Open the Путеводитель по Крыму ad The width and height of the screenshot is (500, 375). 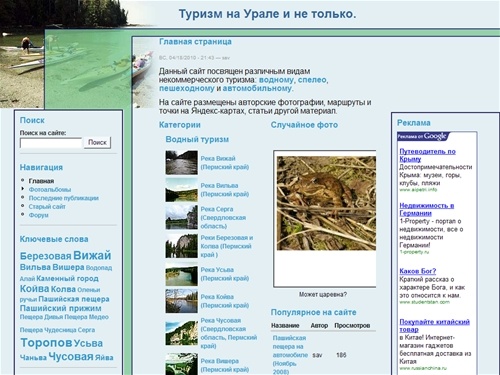point(428,155)
